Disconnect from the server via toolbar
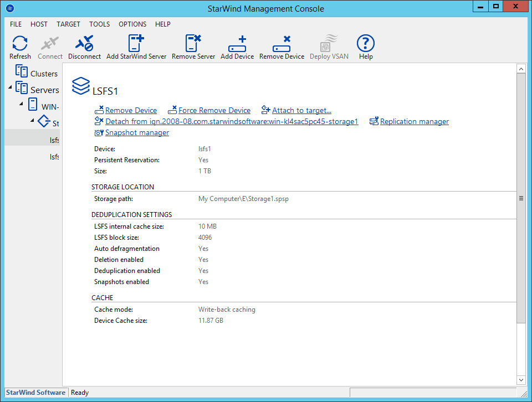 84,43
